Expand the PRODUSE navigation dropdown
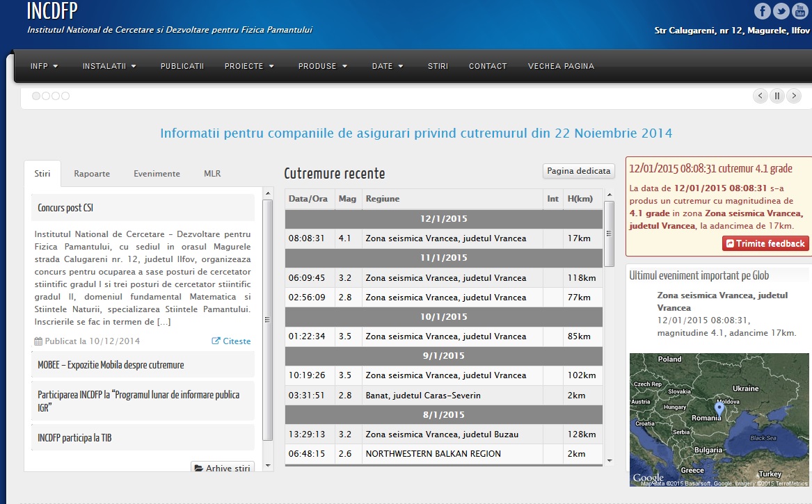812x504 pixels. point(322,66)
